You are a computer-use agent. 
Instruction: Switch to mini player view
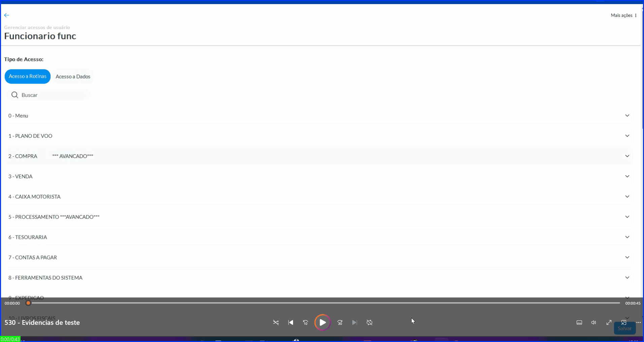[624, 322]
